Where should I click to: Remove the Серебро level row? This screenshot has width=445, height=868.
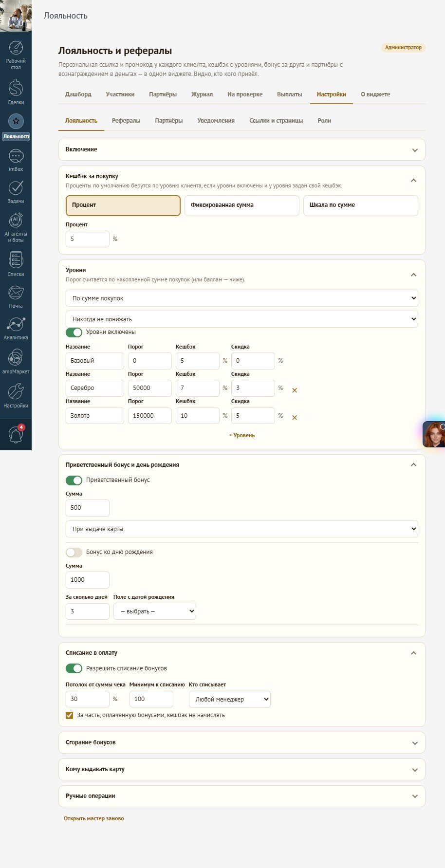[295, 390]
